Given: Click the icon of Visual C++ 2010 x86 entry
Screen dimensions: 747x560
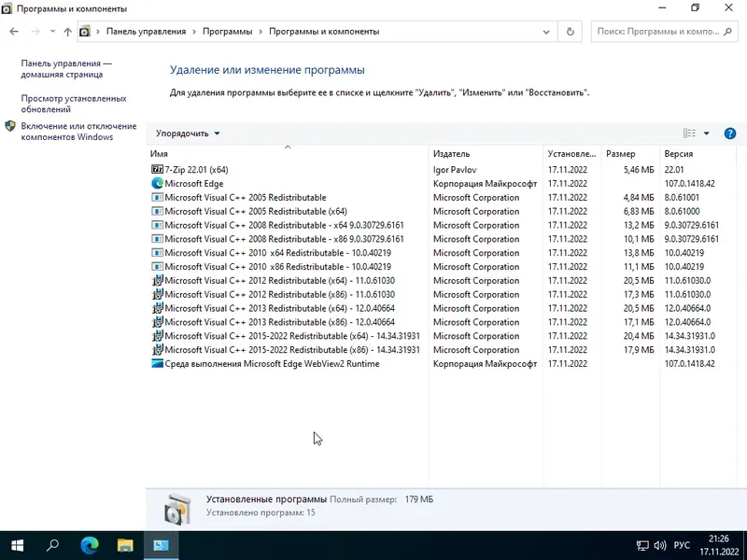Looking at the screenshot, I should click(x=157, y=267).
